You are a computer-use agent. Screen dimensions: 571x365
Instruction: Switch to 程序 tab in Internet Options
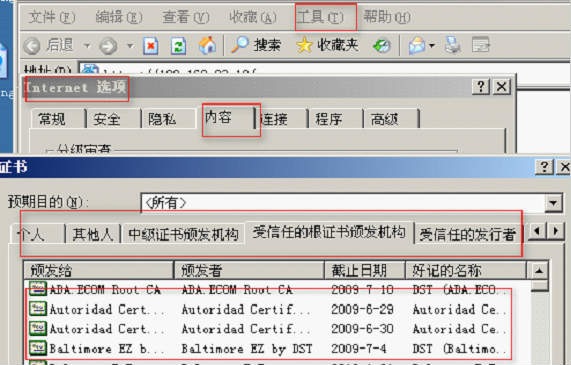(x=336, y=118)
